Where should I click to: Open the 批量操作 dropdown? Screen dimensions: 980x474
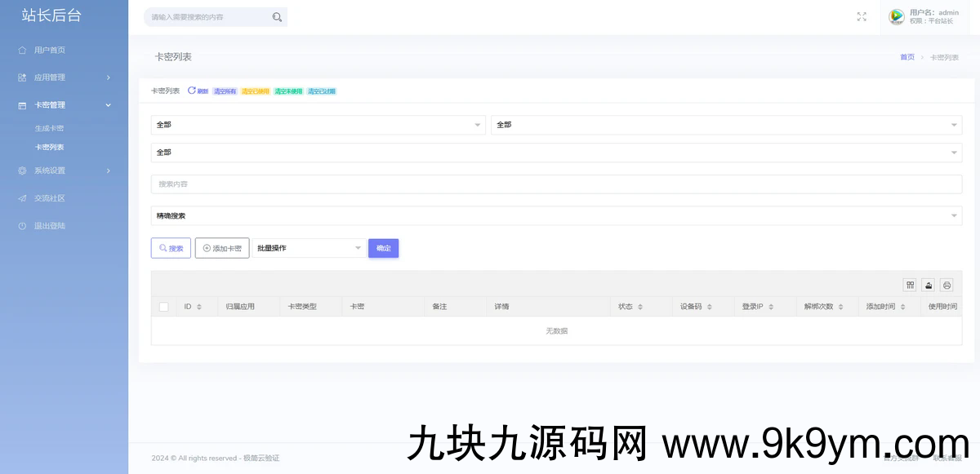308,248
